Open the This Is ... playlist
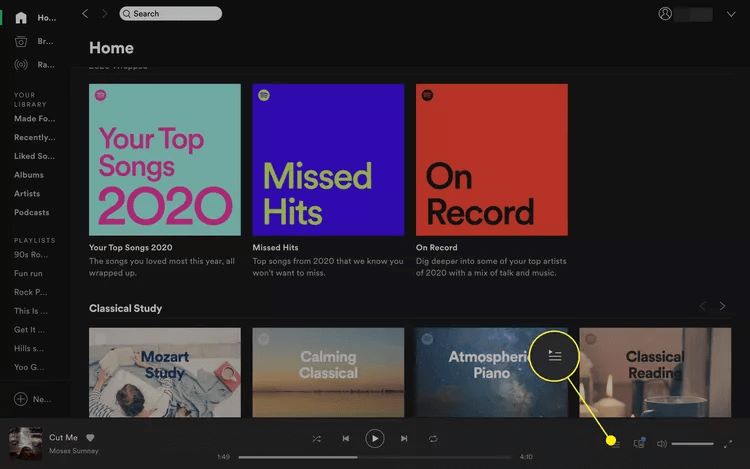750x469 pixels. coord(31,311)
